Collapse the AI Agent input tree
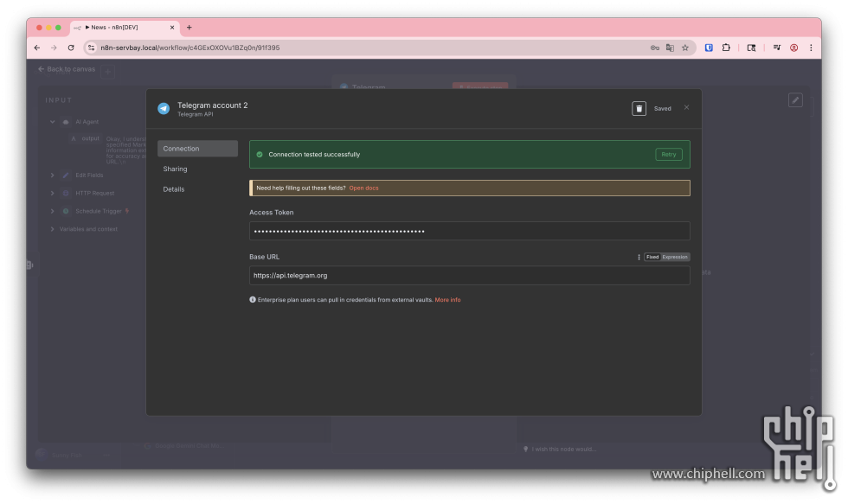848x504 pixels. coord(53,122)
